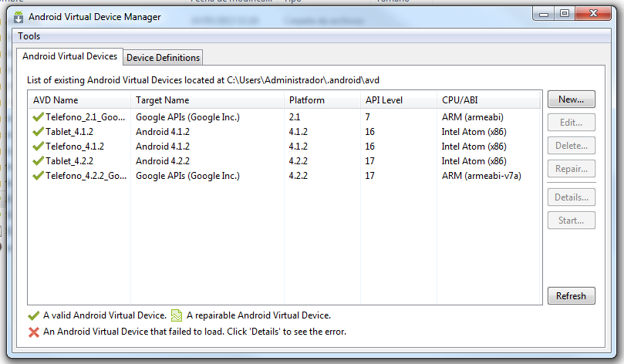Click Android 4.1.2 target in Tablet_4.1.2 row
Image resolution: width=624 pixels, height=364 pixels.
[x=163, y=132]
